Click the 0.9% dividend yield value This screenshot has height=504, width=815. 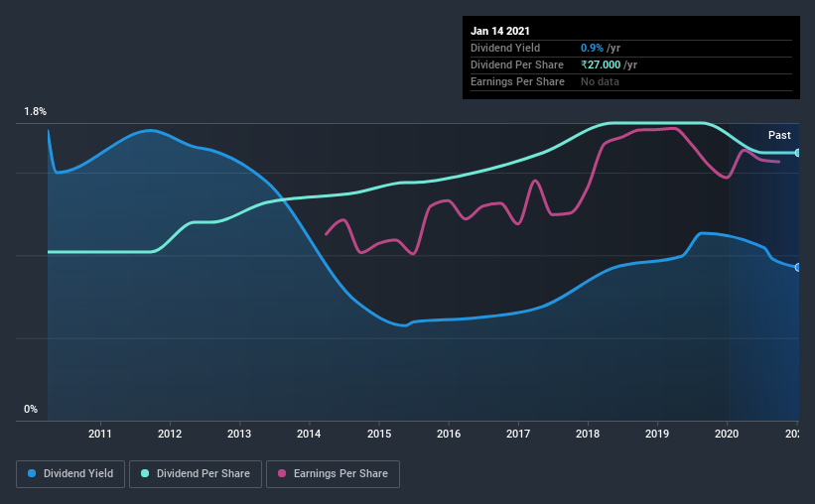point(592,48)
